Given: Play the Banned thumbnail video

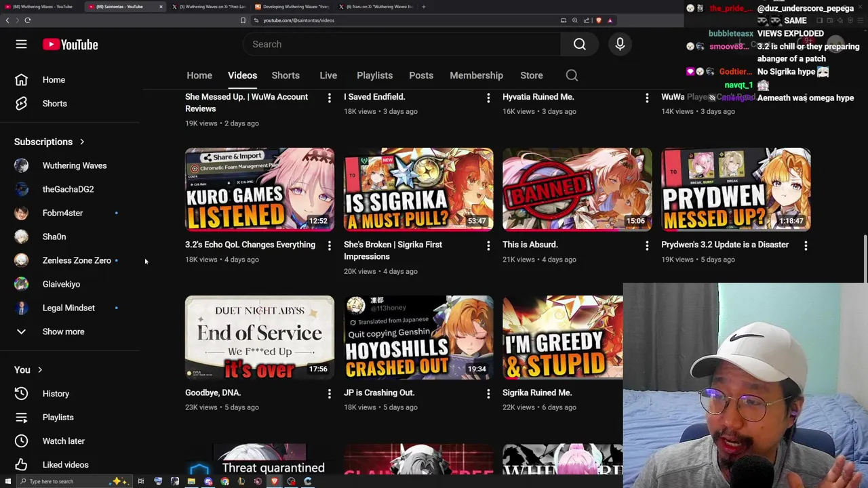Looking at the screenshot, I should [x=577, y=190].
